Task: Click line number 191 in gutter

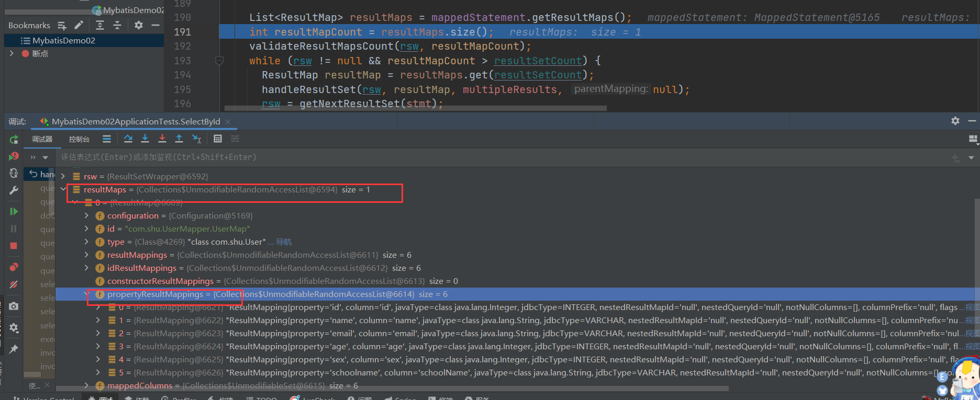Action: click(x=183, y=32)
